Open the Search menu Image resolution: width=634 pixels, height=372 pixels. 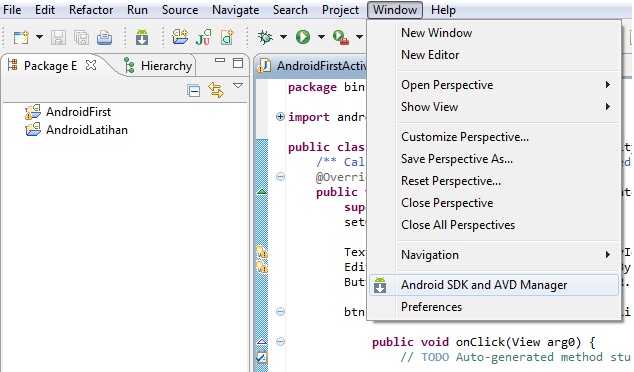(x=290, y=10)
